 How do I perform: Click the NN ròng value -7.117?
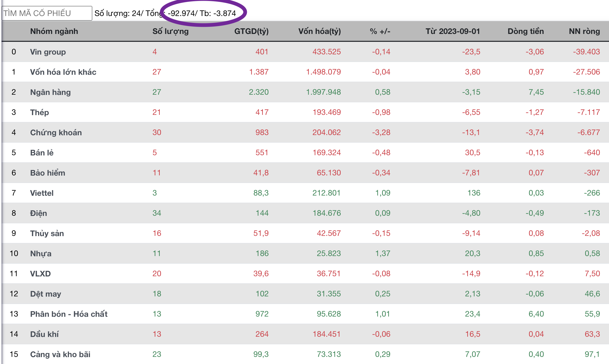pos(589,112)
